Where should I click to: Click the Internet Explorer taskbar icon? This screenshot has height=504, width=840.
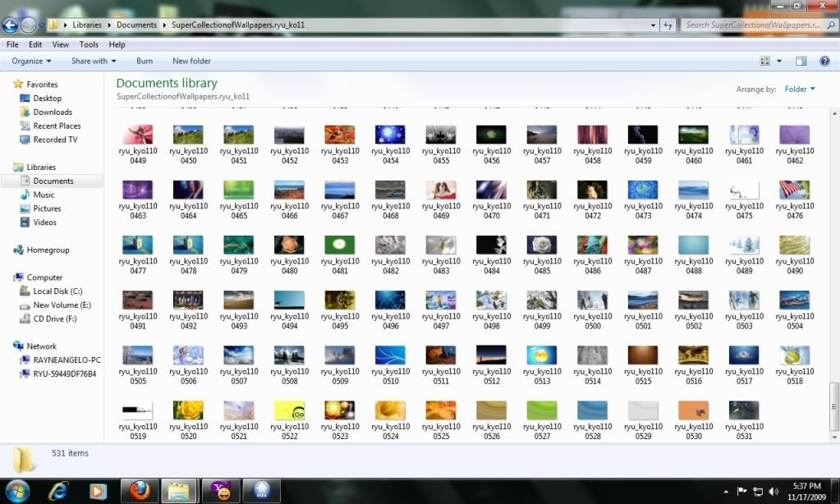(x=58, y=491)
